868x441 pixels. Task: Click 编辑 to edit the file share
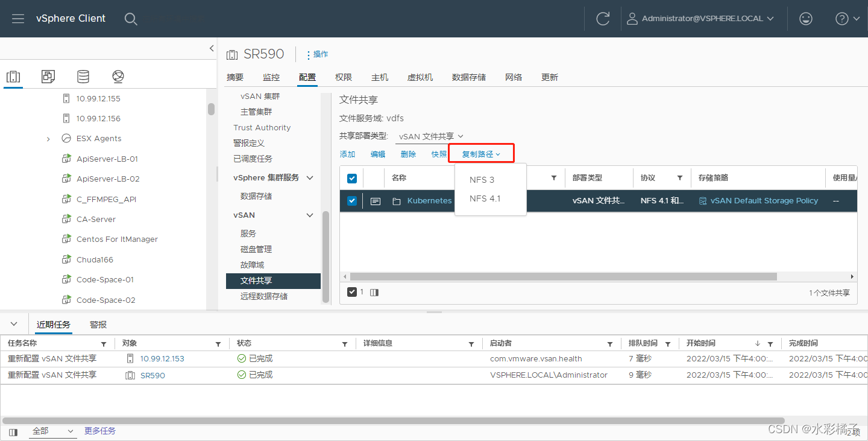point(378,154)
